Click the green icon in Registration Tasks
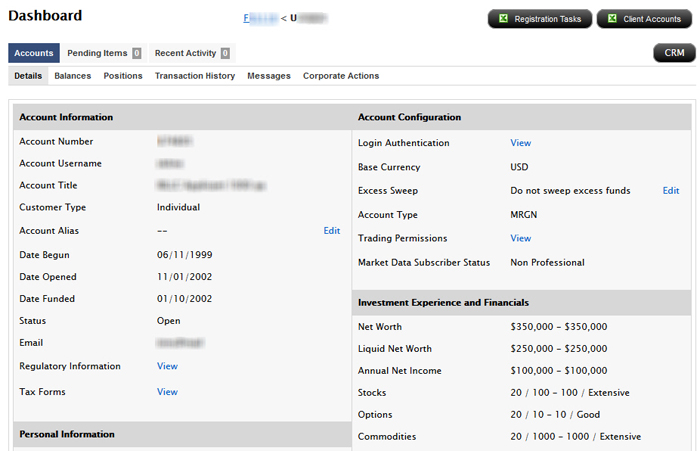This screenshot has width=700, height=451. coord(504,19)
